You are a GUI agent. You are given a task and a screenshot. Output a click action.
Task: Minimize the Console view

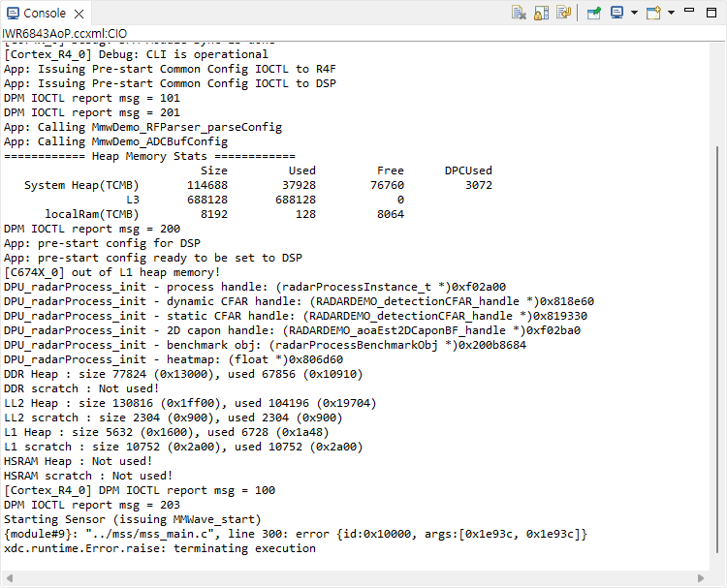click(689, 11)
